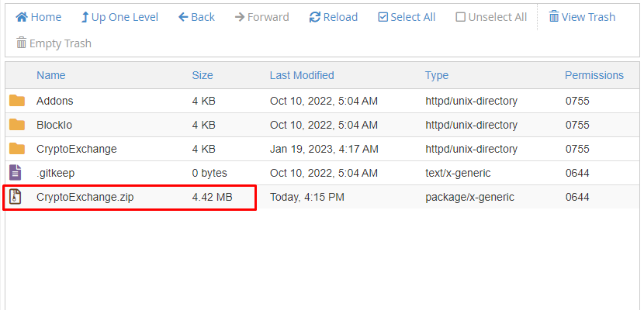Sort by Permissions column header
This screenshot has width=644, height=310.
pyautogui.click(x=594, y=75)
